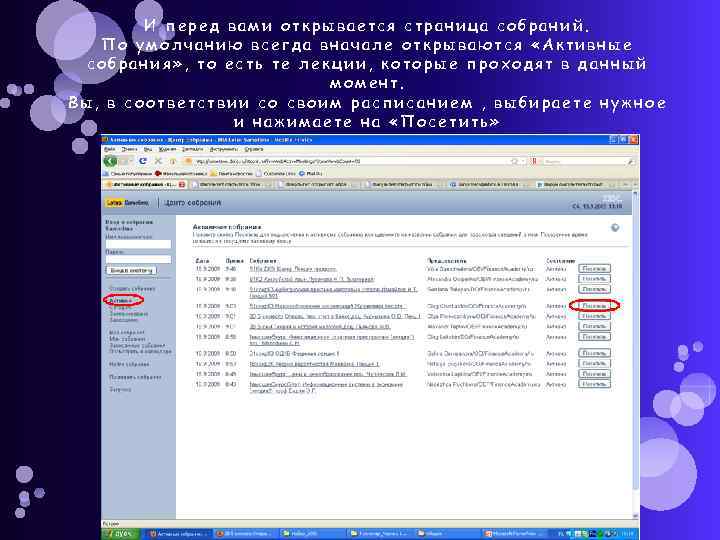This screenshot has height=540, width=720.
Task: Open the meeting title link at 8:43
Action: [326, 388]
